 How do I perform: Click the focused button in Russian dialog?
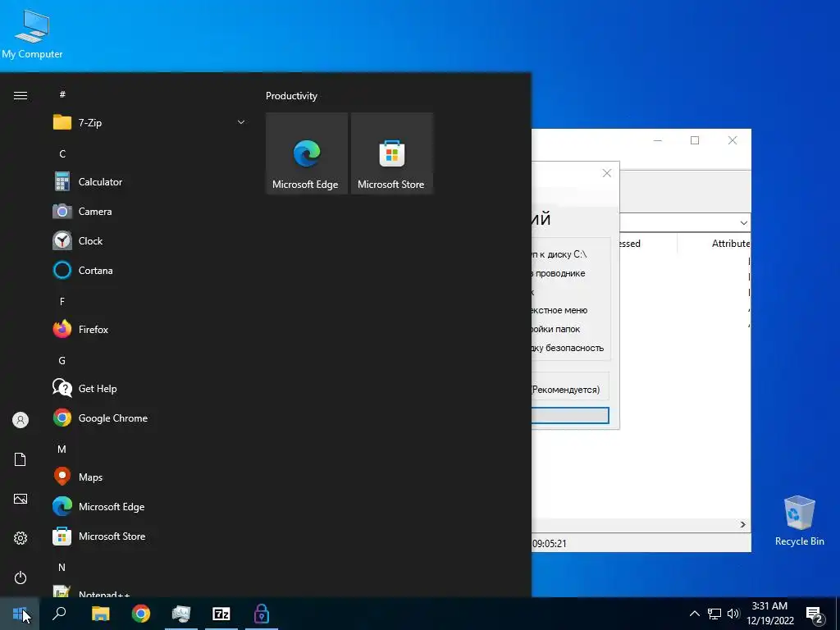[570, 415]
